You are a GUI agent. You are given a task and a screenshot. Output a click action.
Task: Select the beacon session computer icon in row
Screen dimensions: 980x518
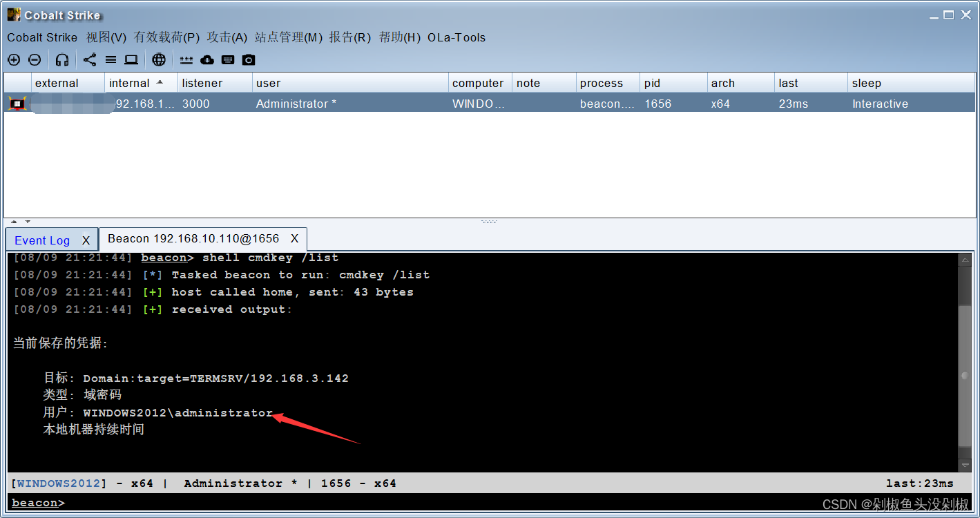17,104
